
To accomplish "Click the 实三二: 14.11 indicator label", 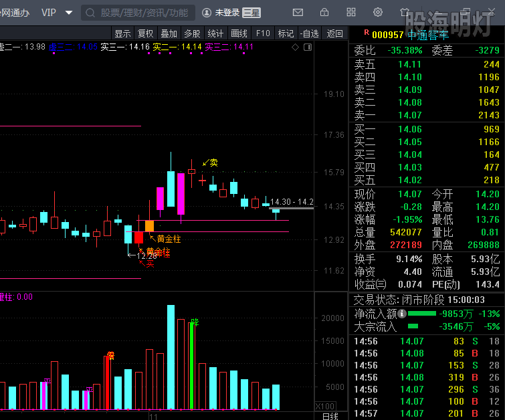I will pos(229,47).
